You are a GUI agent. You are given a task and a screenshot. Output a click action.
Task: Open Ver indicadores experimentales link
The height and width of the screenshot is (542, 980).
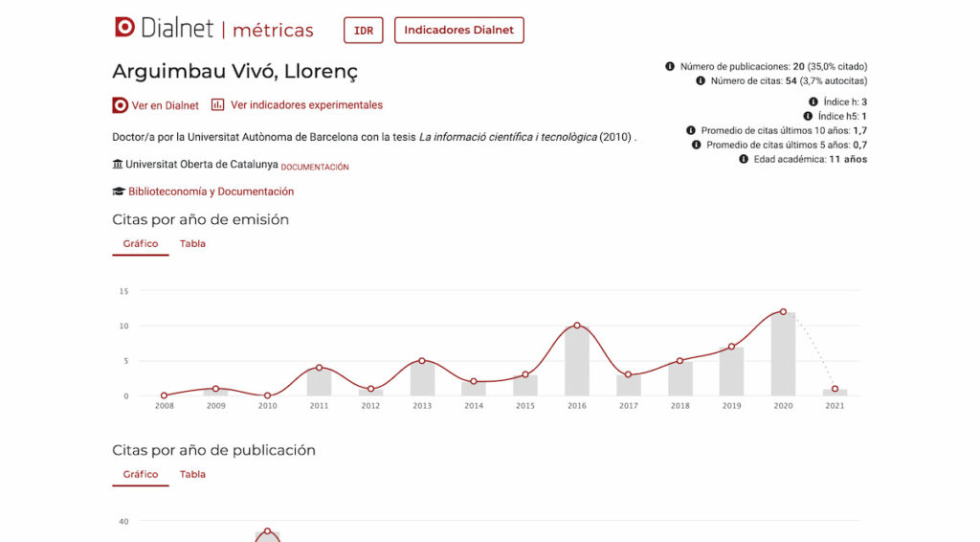click(306, 105)
